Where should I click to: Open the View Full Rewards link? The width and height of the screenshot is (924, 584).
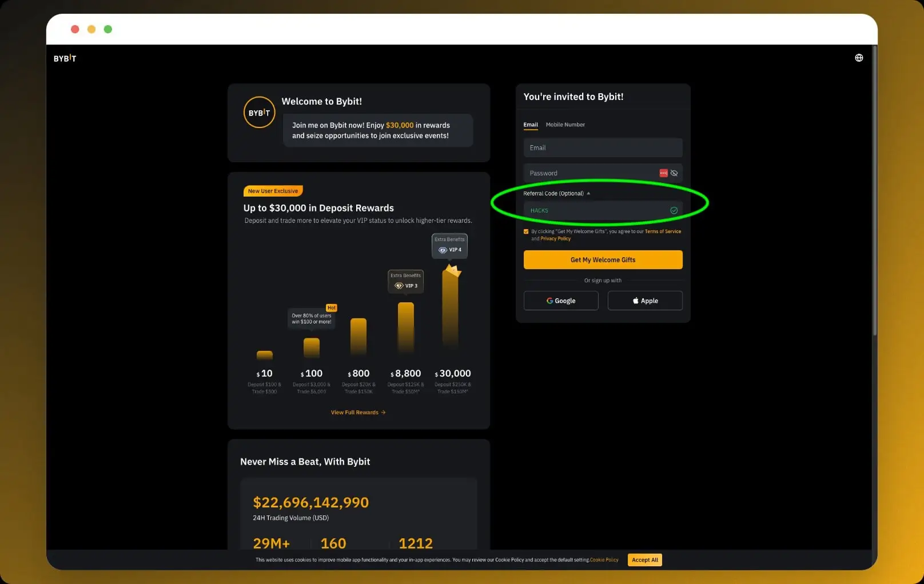coord(359,413)
